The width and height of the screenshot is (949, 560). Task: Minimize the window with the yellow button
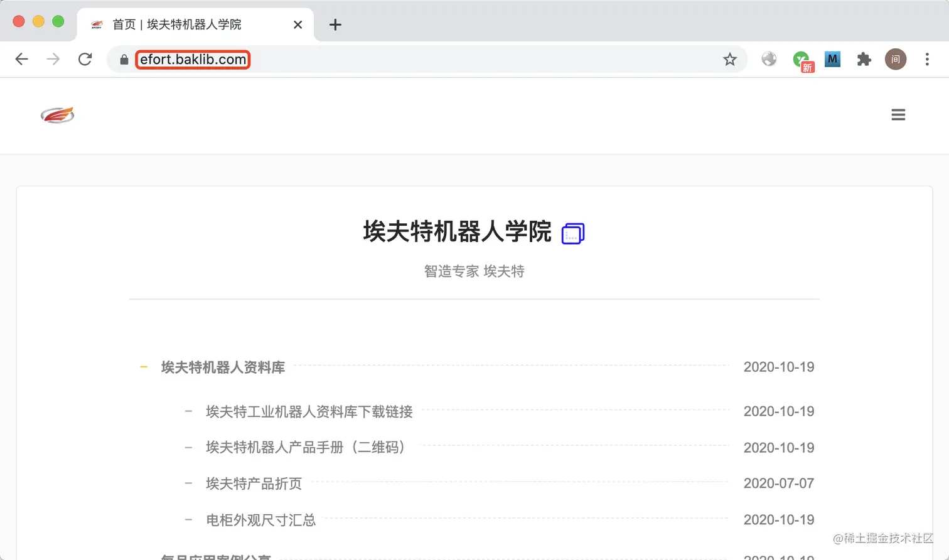38,21
